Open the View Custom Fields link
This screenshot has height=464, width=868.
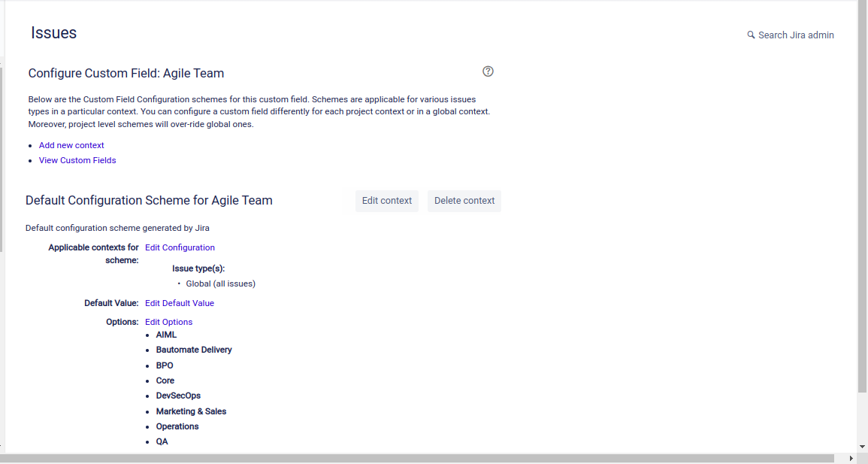coord(77,160)
